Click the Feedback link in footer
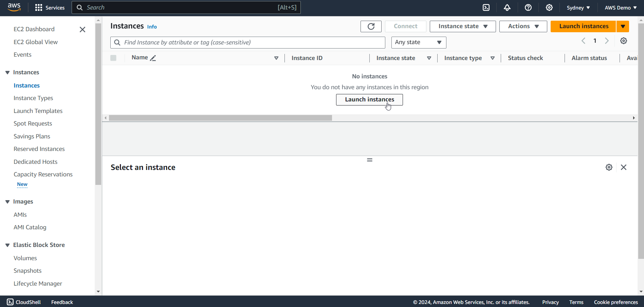The height and width of the screenshot is (307, 644). pyautogui.click(x=62, y=302)
